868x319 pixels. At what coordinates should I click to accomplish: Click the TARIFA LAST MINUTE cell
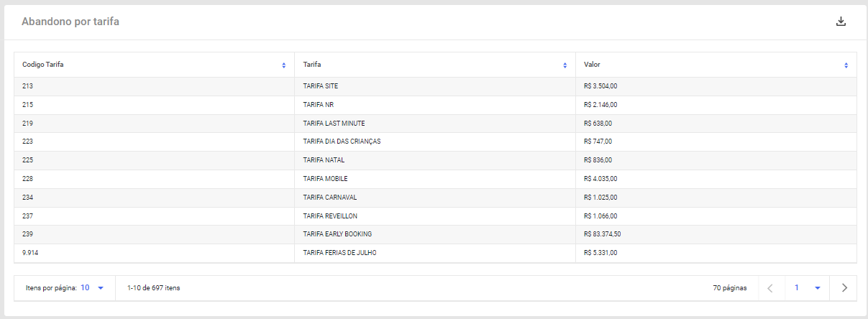click(x=435, y=124)
